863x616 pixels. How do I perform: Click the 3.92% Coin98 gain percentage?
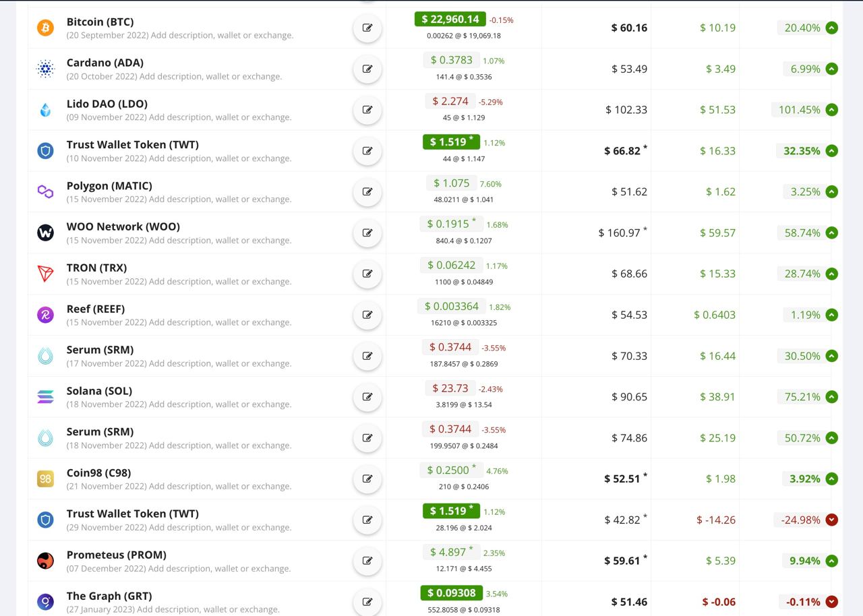pos(805,479)
